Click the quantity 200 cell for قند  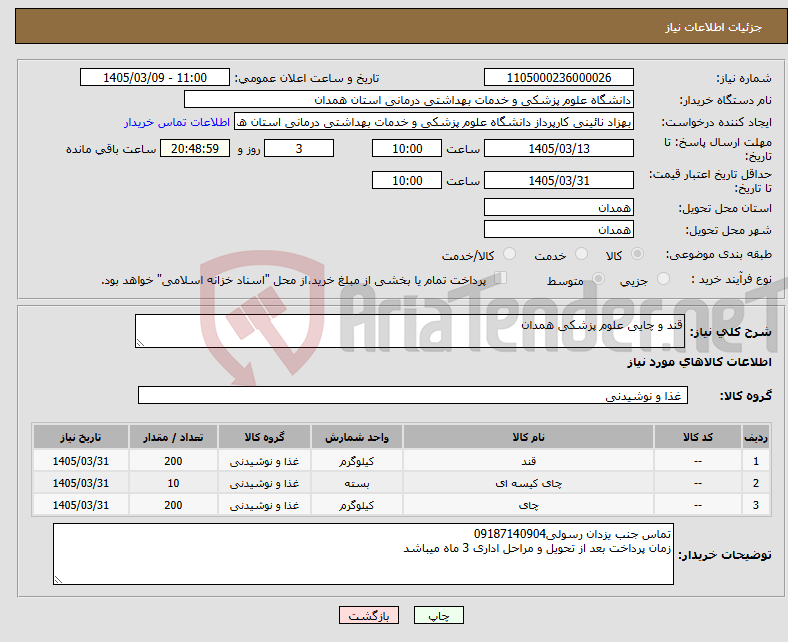pyautogui.click(x=173, y=461)
